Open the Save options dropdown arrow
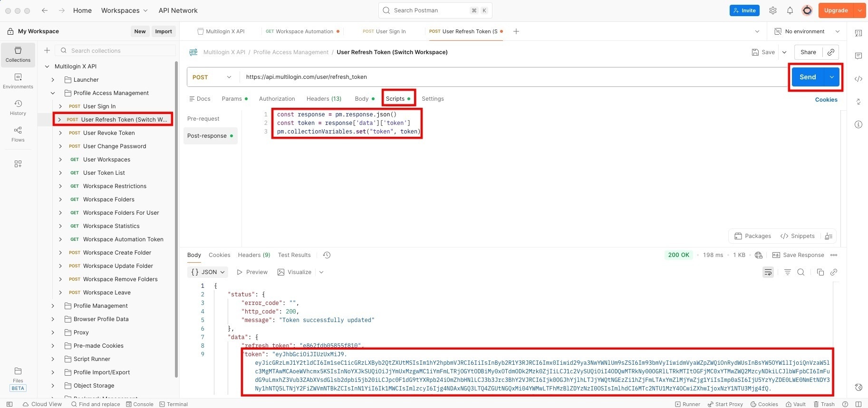The image size is (868, 408). coord(784,52)
